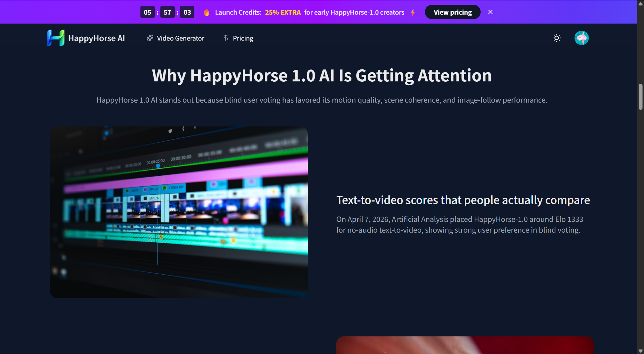Click the flame icon in banner
The image size is (644, 354).
206,12
